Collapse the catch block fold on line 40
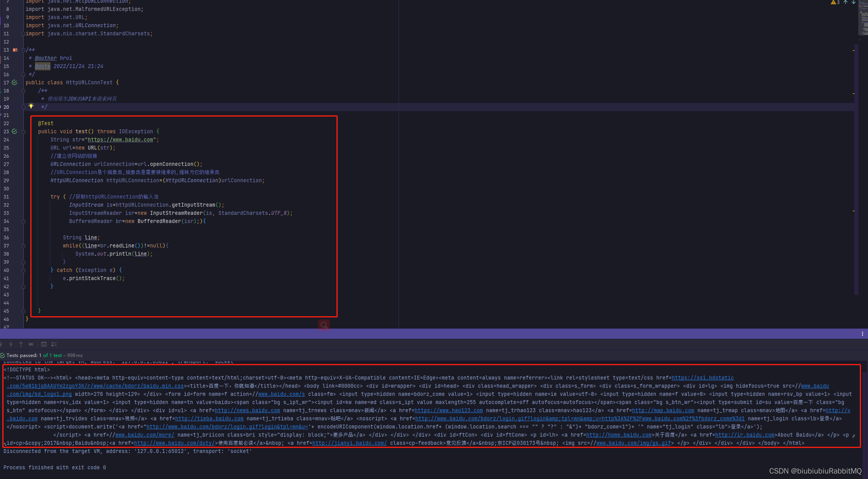 (x=23, y=270)
